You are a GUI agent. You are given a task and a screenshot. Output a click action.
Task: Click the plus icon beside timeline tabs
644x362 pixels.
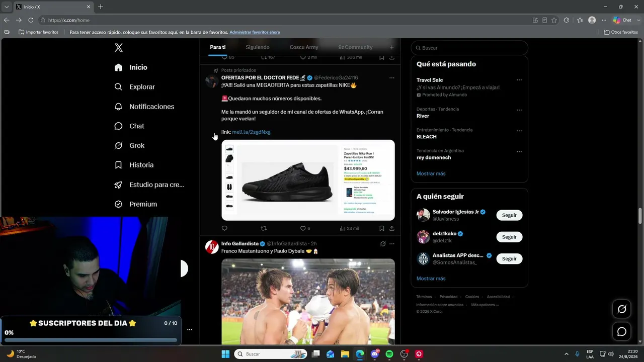pyautogui.click(x=392, y=47)
